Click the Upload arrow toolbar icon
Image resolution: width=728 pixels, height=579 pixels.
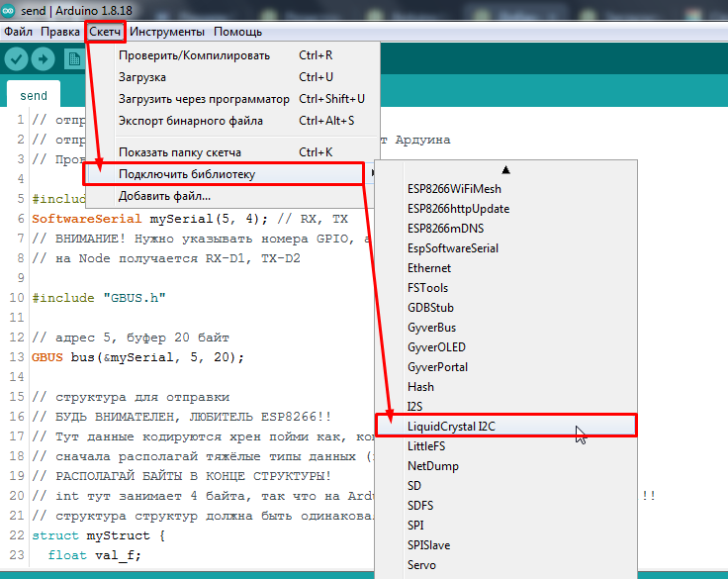pos(44,58)
